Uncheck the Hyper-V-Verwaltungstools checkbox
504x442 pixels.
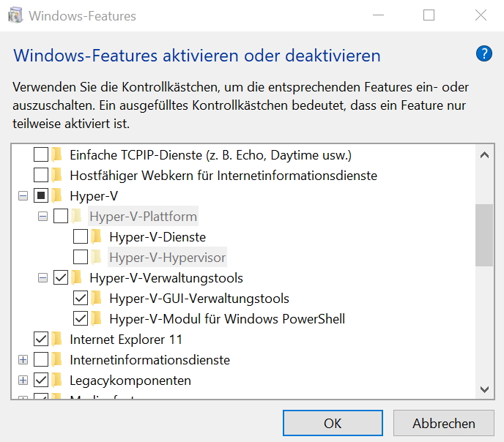coord(61,277)
